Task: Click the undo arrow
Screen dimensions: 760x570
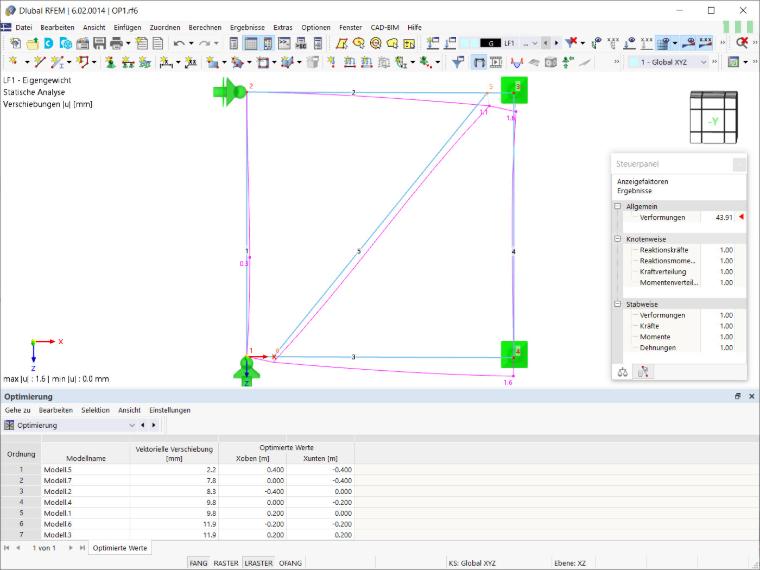Action: click(179, 44)
